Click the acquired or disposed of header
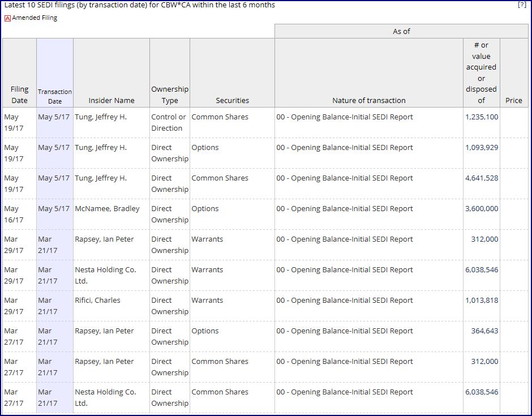This screenshot has width=532, height=416. click(481, 72)
